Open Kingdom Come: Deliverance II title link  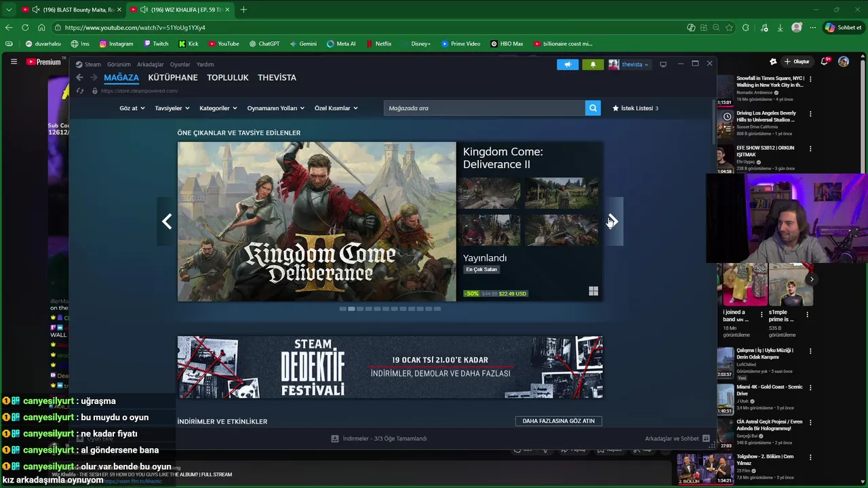point(502,158)
